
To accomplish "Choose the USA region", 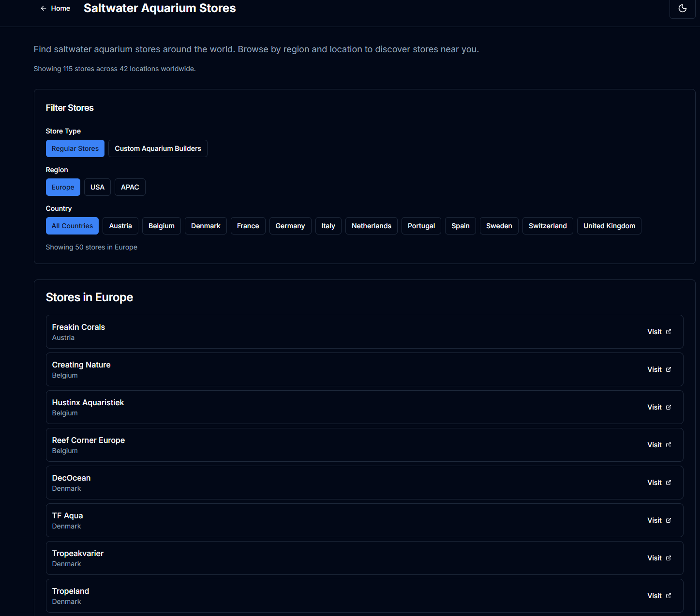I will (97, 187).
